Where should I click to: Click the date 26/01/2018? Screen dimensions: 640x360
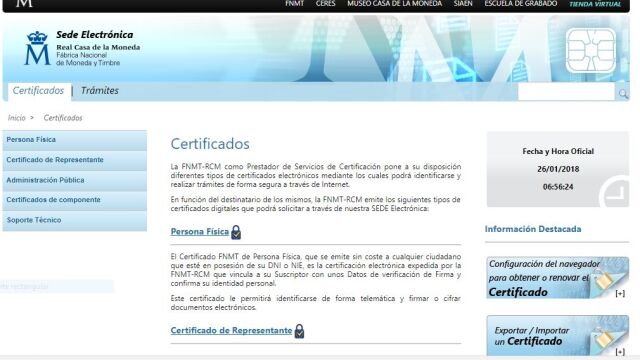558,169
